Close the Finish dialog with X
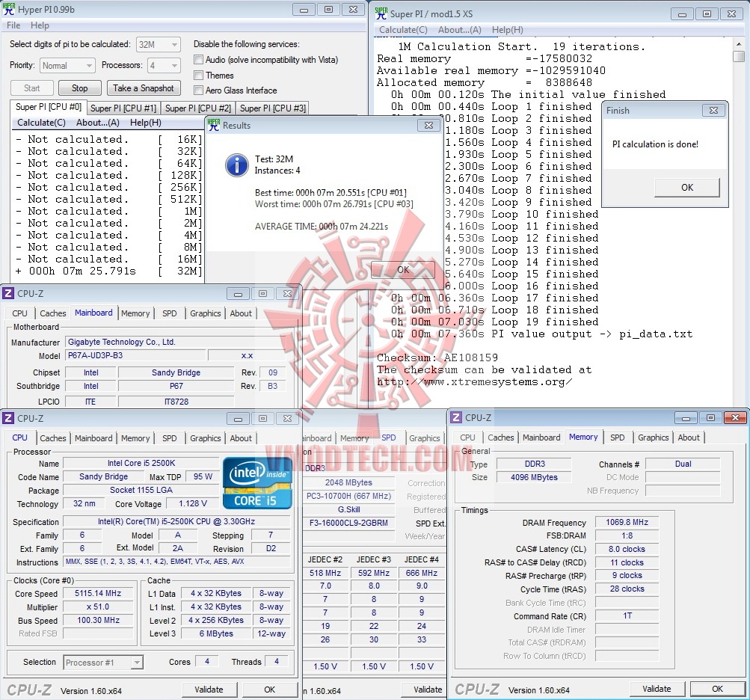This screenshot has width=750, height=700. click(x=713, y=110)
